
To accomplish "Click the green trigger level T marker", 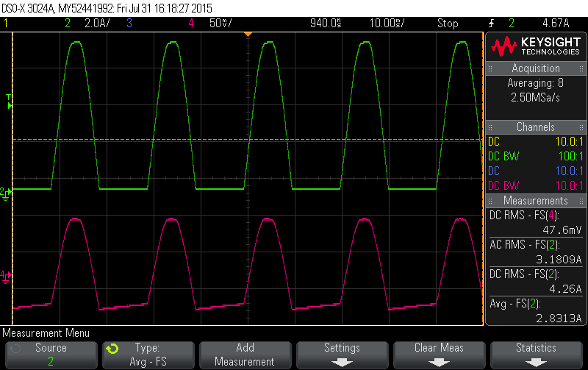I will (9, 102).
